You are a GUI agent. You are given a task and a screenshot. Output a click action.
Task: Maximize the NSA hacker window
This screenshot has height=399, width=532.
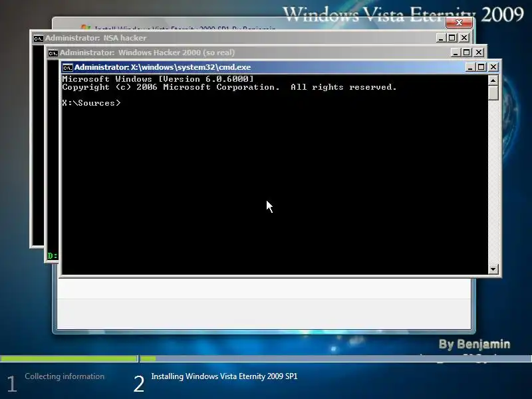point(452,38)
